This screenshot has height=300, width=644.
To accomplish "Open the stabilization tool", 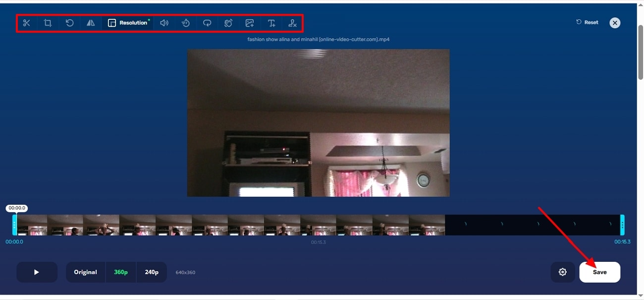I will 228,22.
